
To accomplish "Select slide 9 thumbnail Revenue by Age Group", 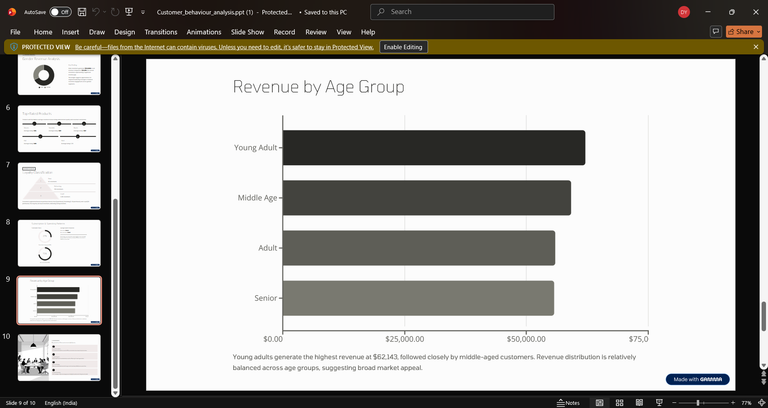I will pyautogui.click(x=59, y=300).
